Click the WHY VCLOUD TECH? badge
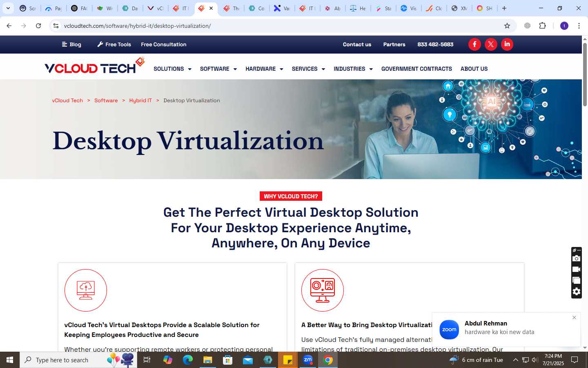The width and height of the screenshot is (588, 368). tap(291, 196)
